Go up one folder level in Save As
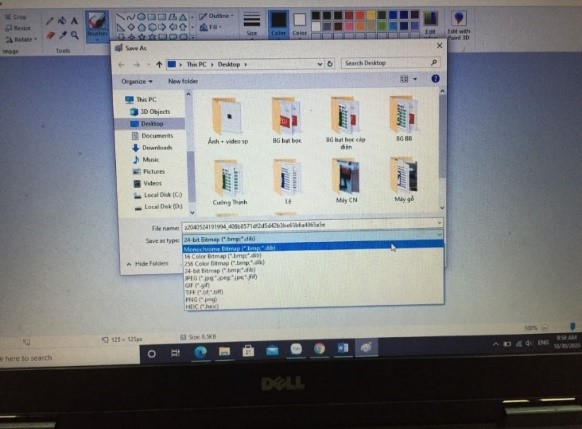582x429 pixels. pos(159,65)
